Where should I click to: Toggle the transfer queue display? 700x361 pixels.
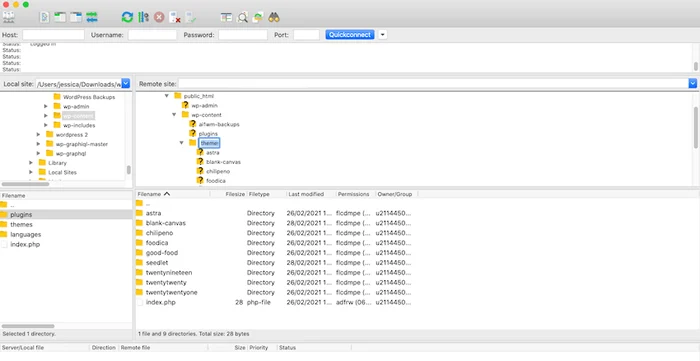point(92,17)
